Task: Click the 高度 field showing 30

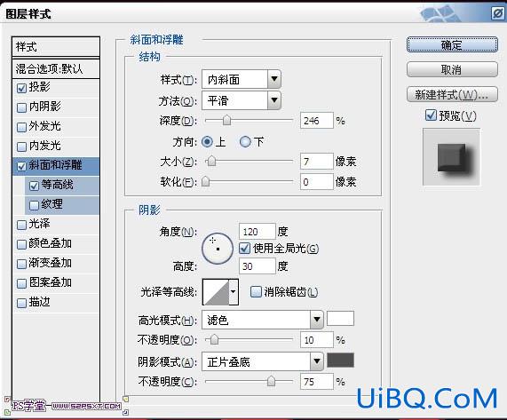Action: tap(257, 266)
